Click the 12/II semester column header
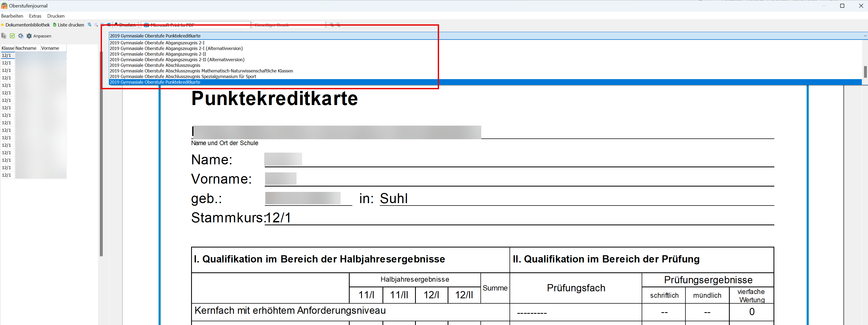The width and height of the screenshot is (868, 325). point(464,295)
